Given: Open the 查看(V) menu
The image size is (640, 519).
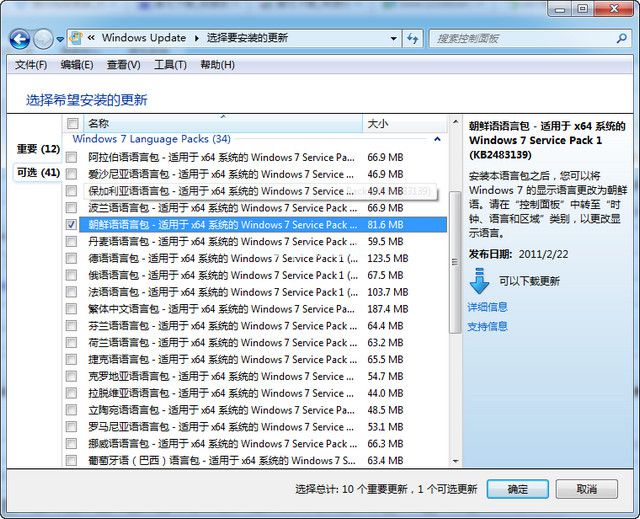Looking at the screenshot, I should coord(123,65).
